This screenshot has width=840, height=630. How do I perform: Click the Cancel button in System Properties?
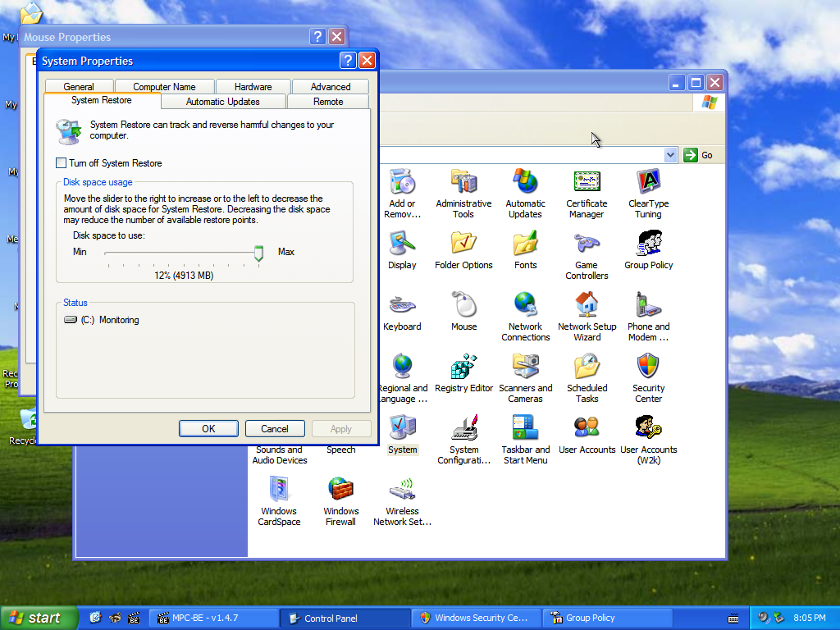(274, 428)
